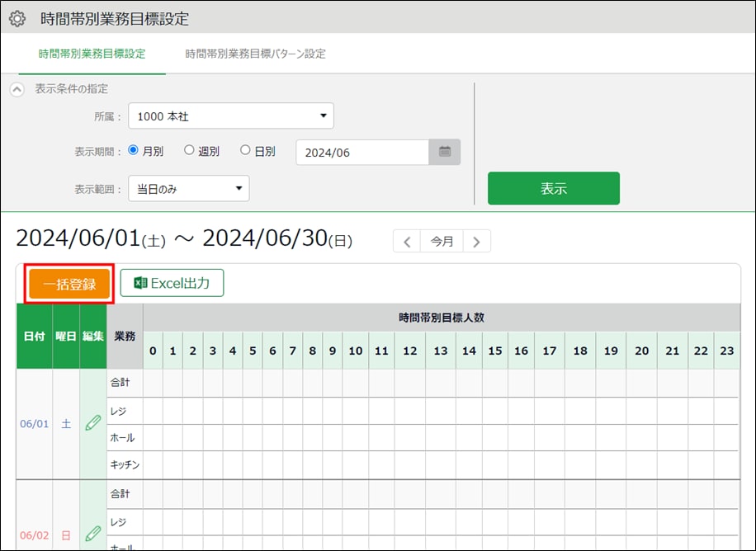756x551 pixels.
Task: Click the green 表示 button
Action: [x=553, y=188]
